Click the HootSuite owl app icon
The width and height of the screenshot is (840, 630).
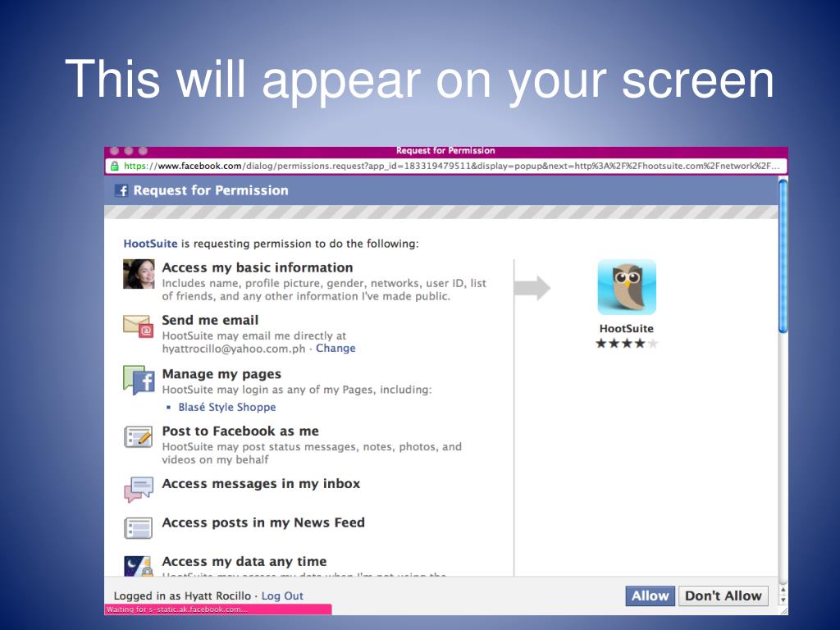(x=627, y=287)
